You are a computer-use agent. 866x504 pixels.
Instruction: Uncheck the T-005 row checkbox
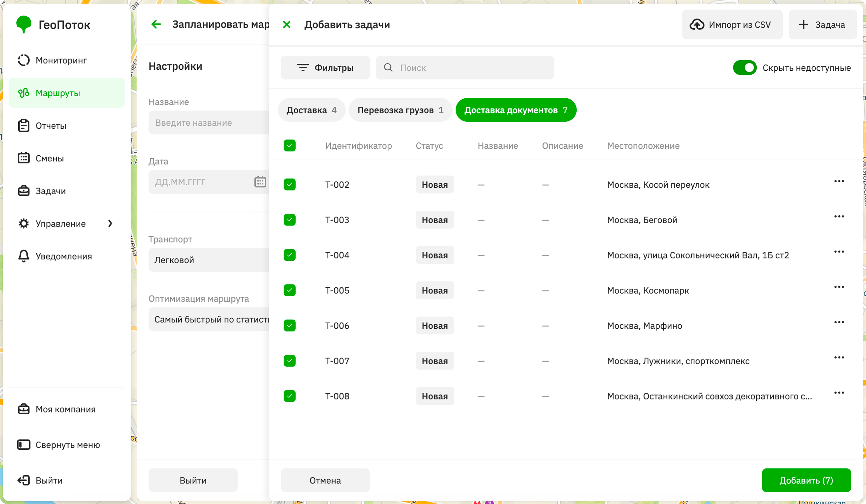(x=290, y=290)
